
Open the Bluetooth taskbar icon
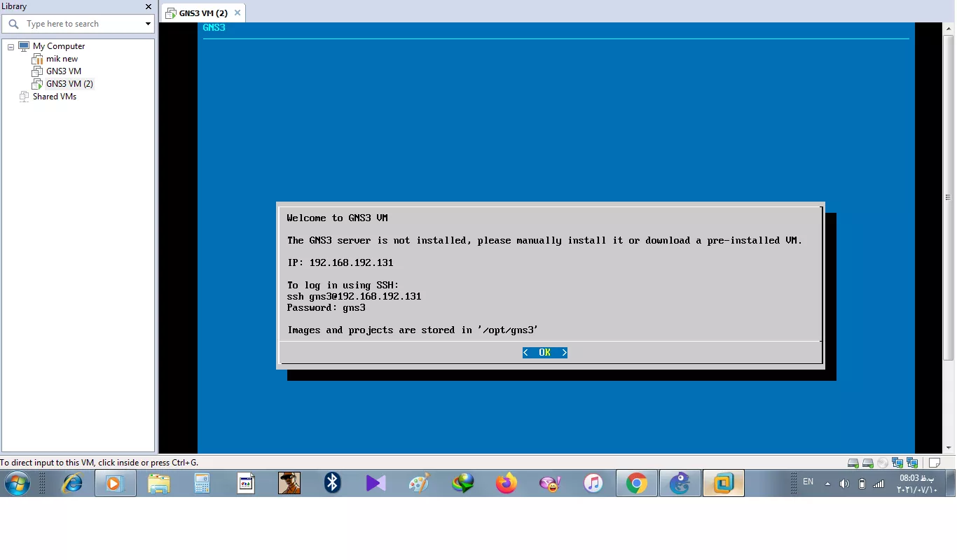pyautogui.click(x=333, y=483)
